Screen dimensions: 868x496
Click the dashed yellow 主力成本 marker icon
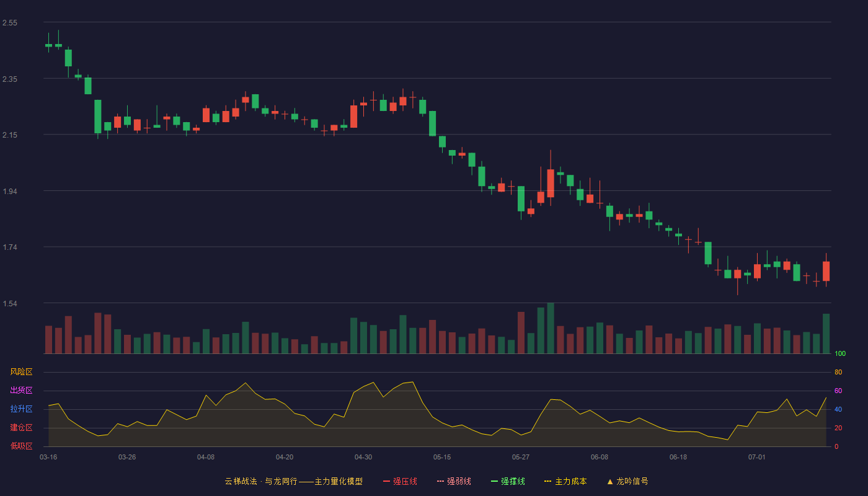point(548,481)
